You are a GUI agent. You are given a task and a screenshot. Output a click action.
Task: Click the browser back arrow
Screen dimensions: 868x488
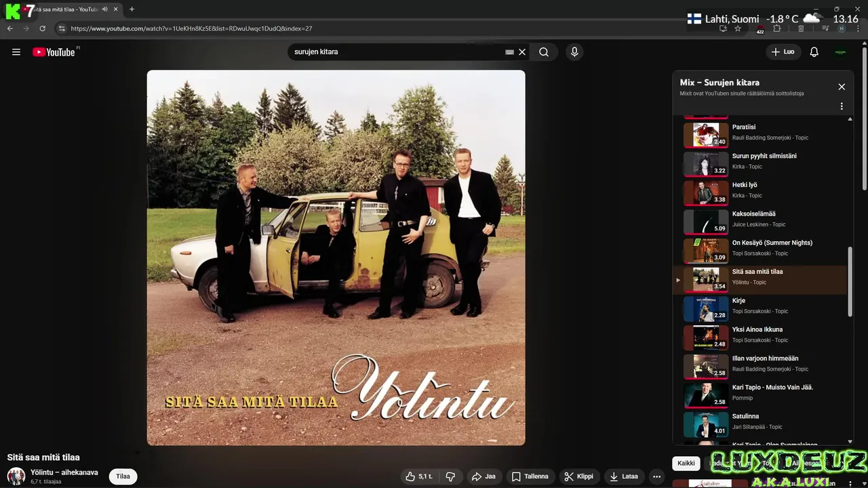click(10, 28)
